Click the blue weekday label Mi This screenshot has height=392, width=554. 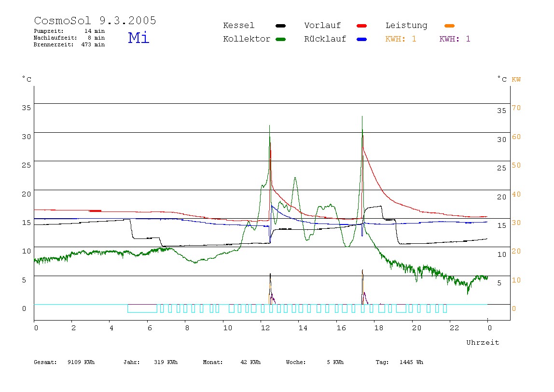[138, 38]
